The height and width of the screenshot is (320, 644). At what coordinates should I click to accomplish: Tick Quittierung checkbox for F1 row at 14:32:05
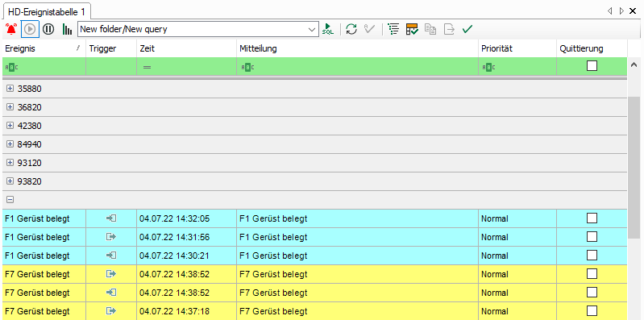[592, 218]
